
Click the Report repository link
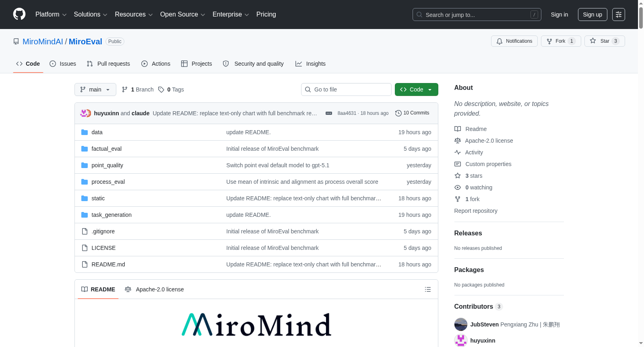476,211
